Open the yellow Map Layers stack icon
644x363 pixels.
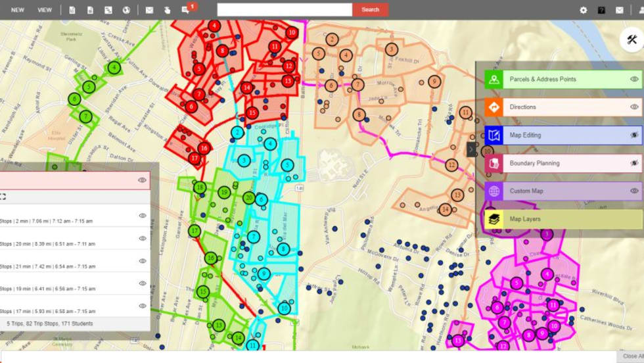[x=494, y=220]
